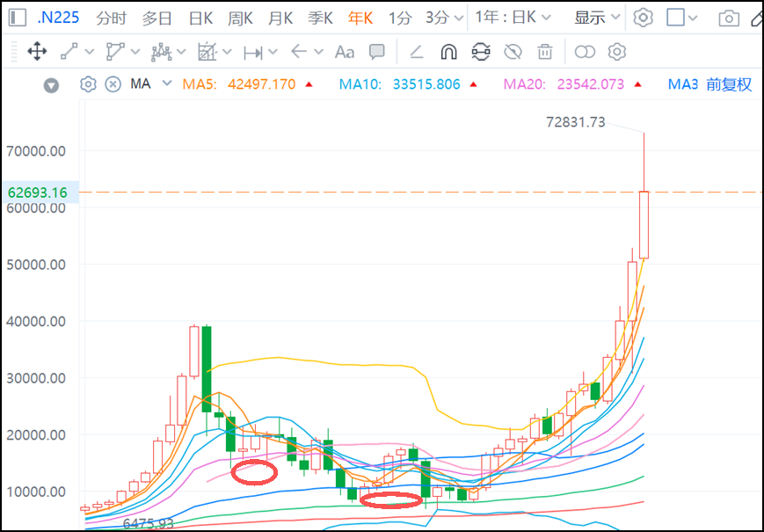Toggle the left sidebar panel icon
Image resolution: width=764 pixels, height=532 pixels.
coord(18,18)
